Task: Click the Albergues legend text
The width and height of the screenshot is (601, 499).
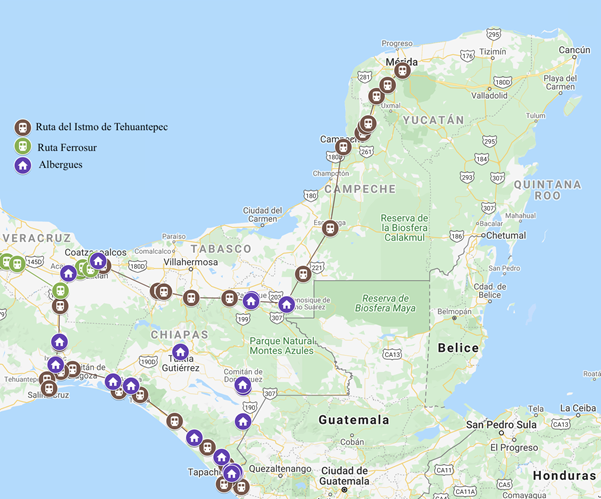Action: coord(60,165)
